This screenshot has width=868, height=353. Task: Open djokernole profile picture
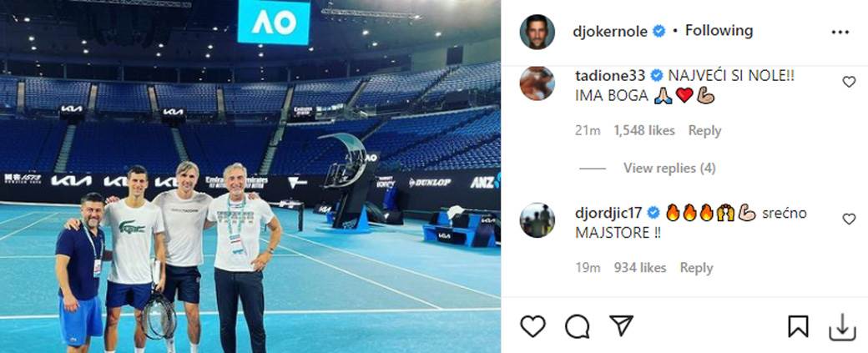coord(537,32)
